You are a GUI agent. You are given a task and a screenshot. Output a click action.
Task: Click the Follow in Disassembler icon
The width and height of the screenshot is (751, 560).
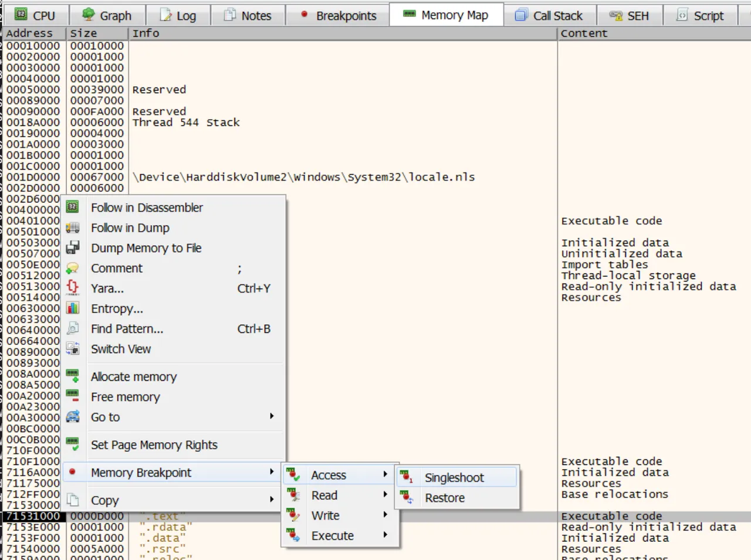(72, 207)
